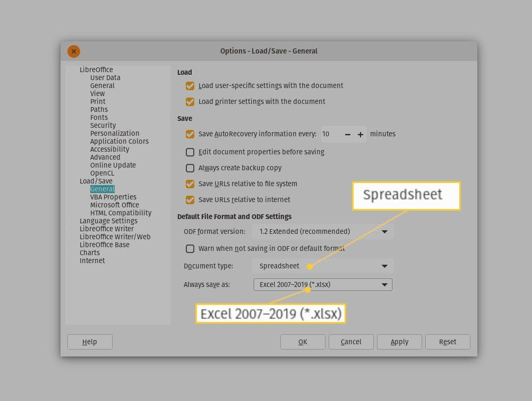The width and height of the screenshot is (532, 401).
Task: Click the Apply button
Action: click(x=399, y=342)
